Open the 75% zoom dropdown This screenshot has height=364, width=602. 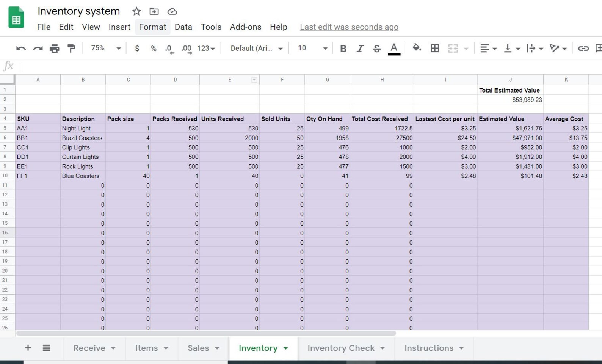[106, 48]
